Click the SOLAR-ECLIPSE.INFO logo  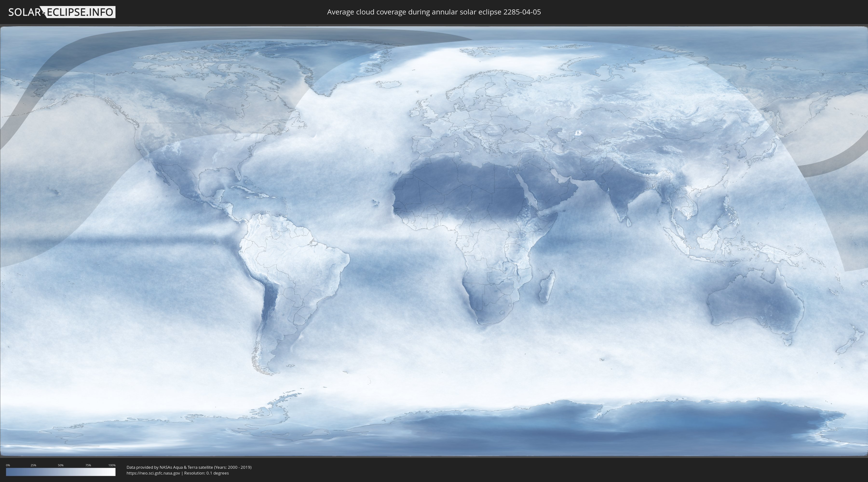[x=62, y=12]
